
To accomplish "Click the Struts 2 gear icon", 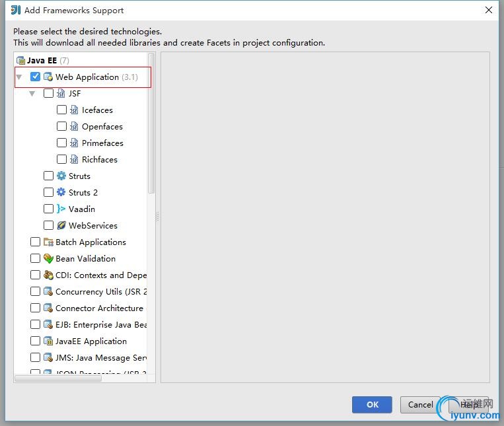I will click(61, 192).
